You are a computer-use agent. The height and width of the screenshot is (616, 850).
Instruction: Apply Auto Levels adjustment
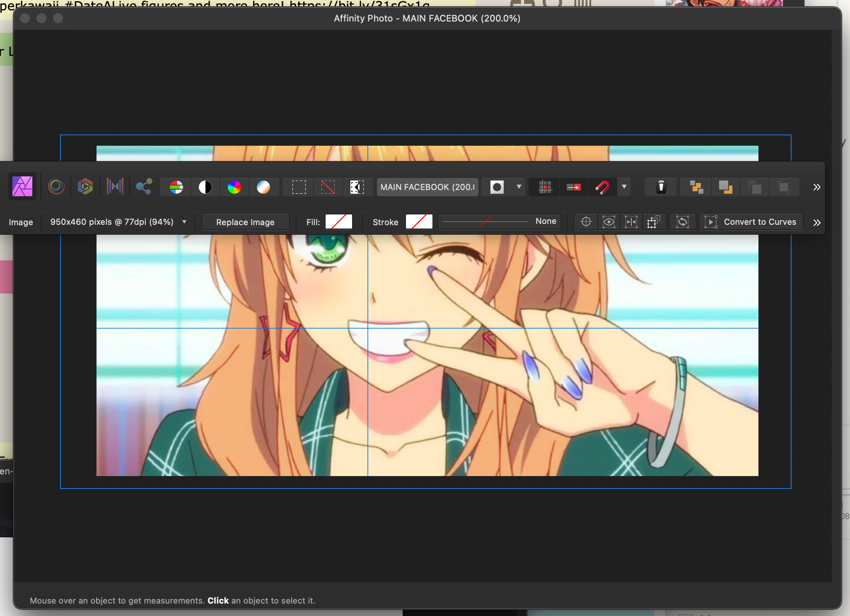pyautogui.click(x=176, y=187)
